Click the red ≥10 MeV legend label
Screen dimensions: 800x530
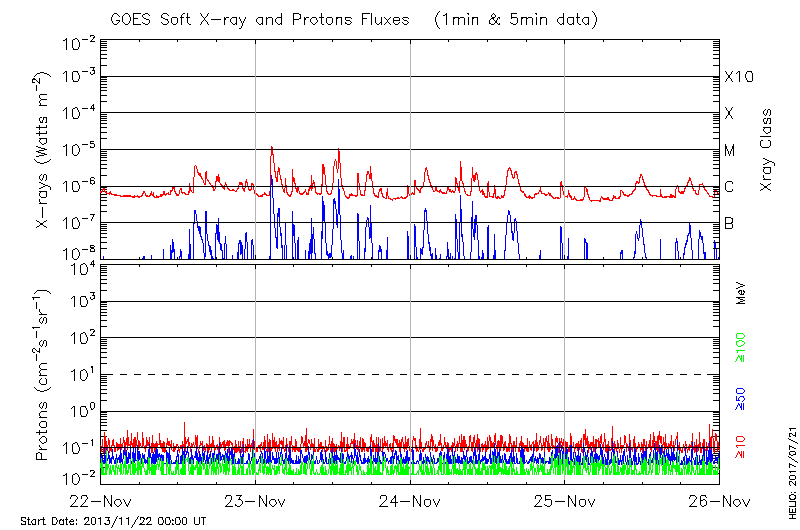[x=741, y=446]
